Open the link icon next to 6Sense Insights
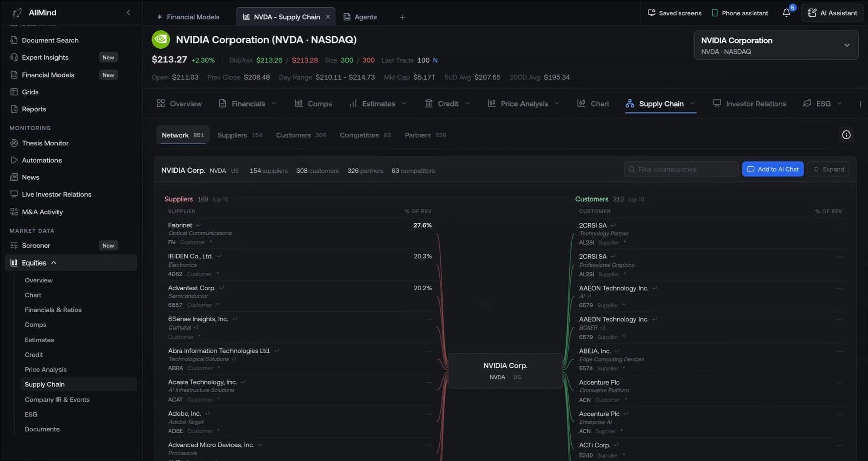This screenshot has width=868, height=461. coord(235,319)
